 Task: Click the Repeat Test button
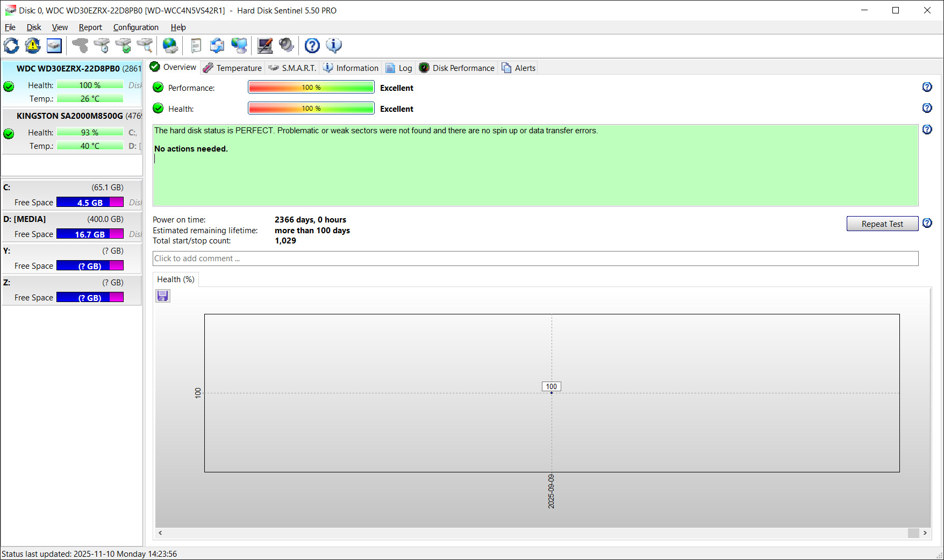point(882,224)
